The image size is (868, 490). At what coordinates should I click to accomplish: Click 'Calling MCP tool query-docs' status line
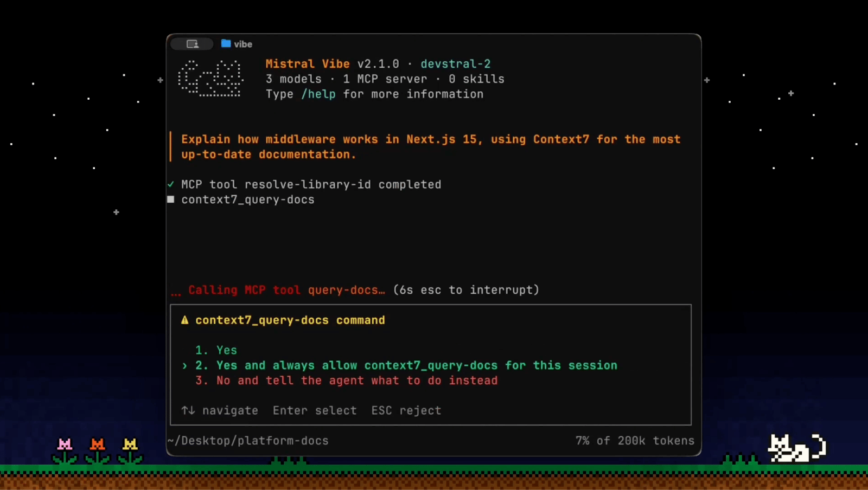[286, 290]
